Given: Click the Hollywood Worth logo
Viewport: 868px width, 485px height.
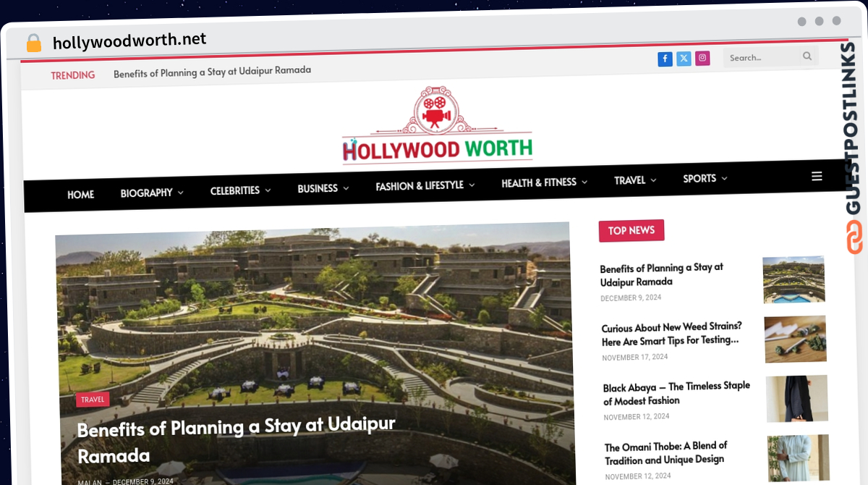Looking at the screenshot, I should [437, 125].
